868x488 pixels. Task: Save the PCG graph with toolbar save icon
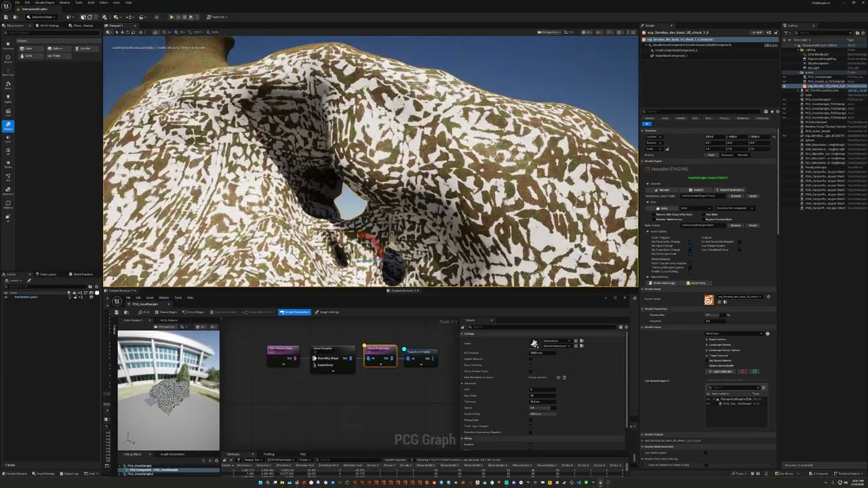[x=117, y=312]
